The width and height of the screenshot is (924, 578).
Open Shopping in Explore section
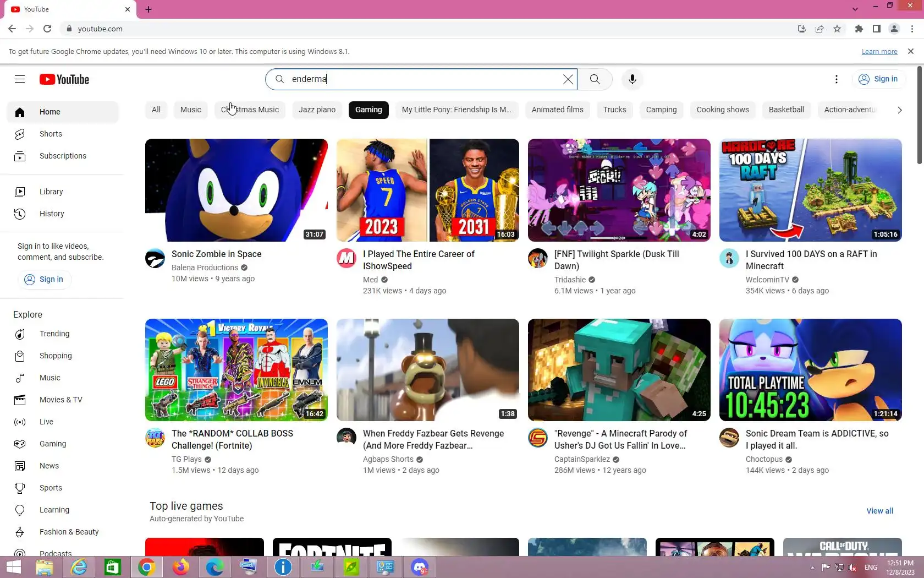pos(62,356)
